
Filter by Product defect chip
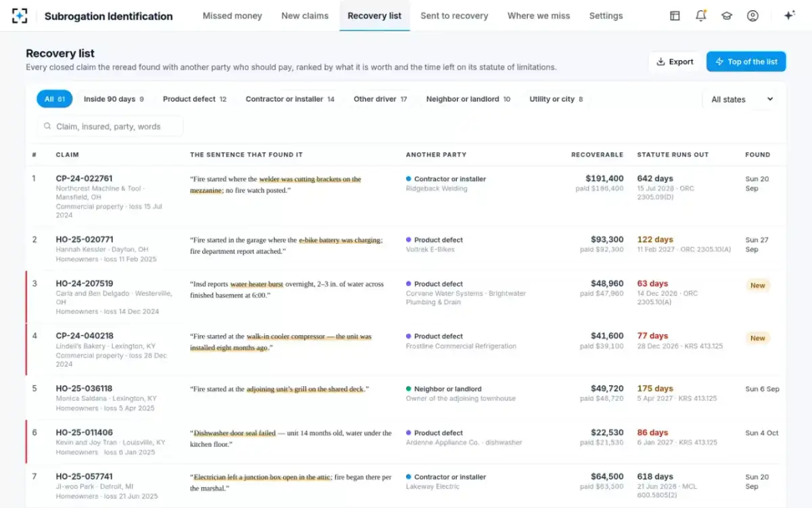[x=195, y=99]
